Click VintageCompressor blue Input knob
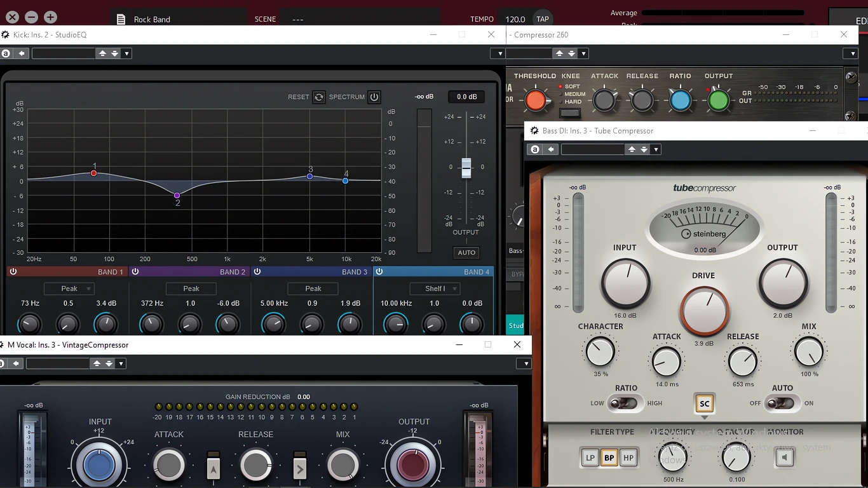The height and width of the screenshot is (488, 868). coord(99,465)
